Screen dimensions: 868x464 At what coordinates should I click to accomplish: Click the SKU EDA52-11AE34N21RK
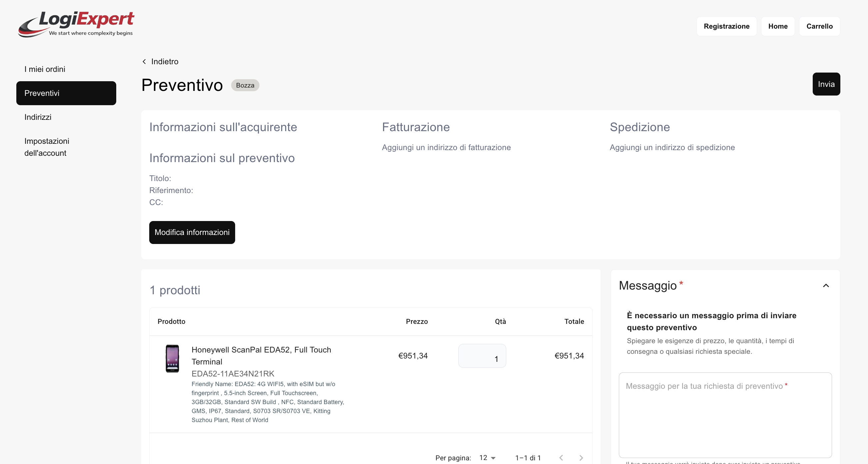tap(233, 374)
